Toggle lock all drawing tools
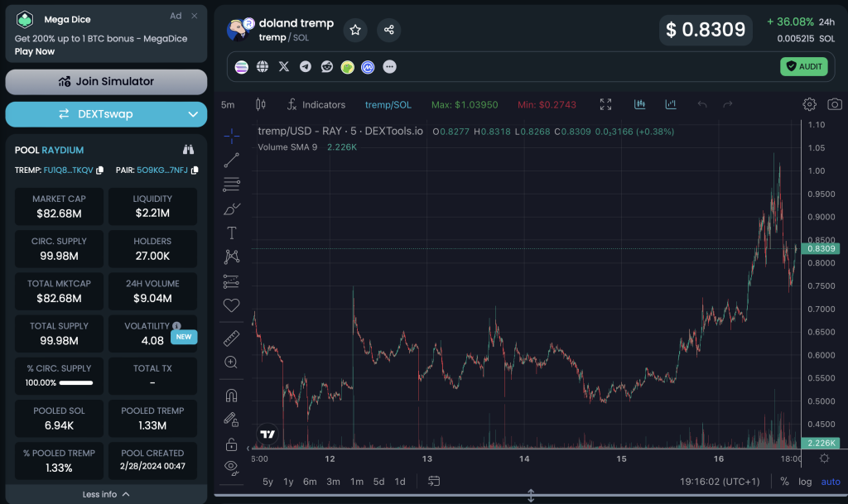The image size is (848, 504). (232, 444)
